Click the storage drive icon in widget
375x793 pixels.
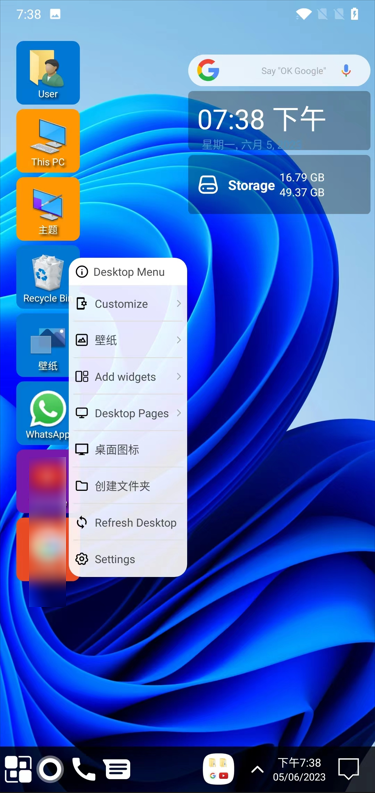click(x=208, y=185)
